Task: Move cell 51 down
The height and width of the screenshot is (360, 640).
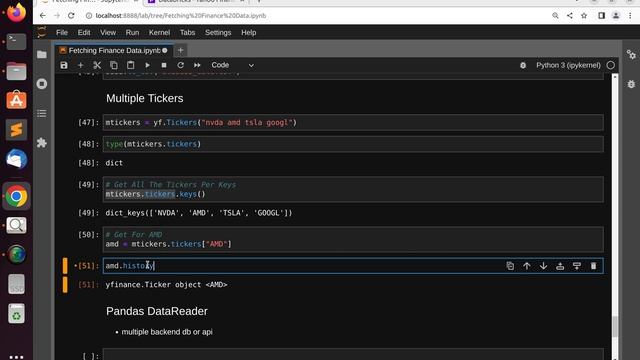Action: tap(543, 266)
